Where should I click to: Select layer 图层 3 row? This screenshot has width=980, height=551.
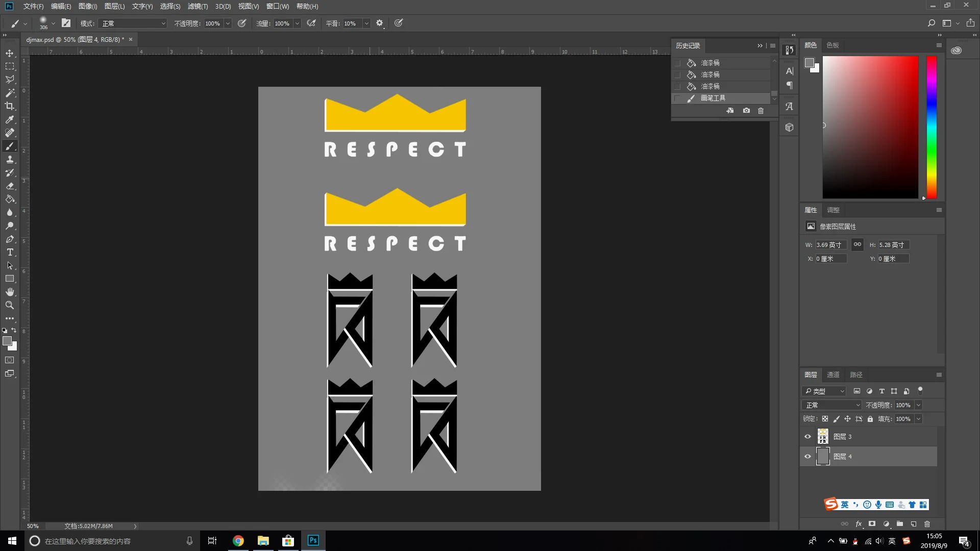point(869,437)
